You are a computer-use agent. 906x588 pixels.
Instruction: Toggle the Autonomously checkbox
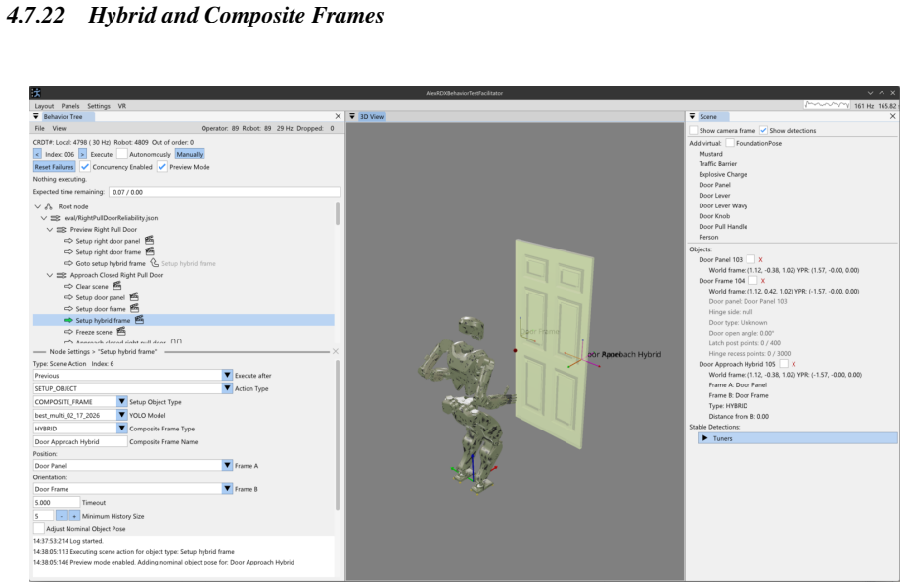(x=121, y=154)
